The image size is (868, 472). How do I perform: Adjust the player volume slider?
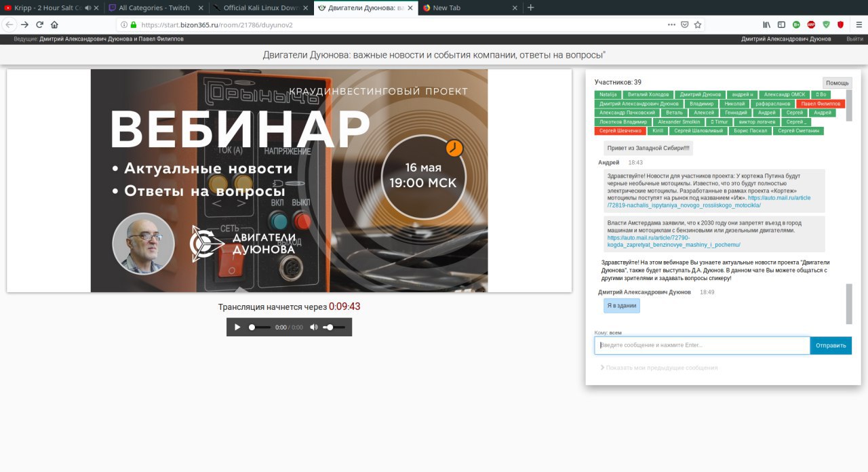[334, 327]
